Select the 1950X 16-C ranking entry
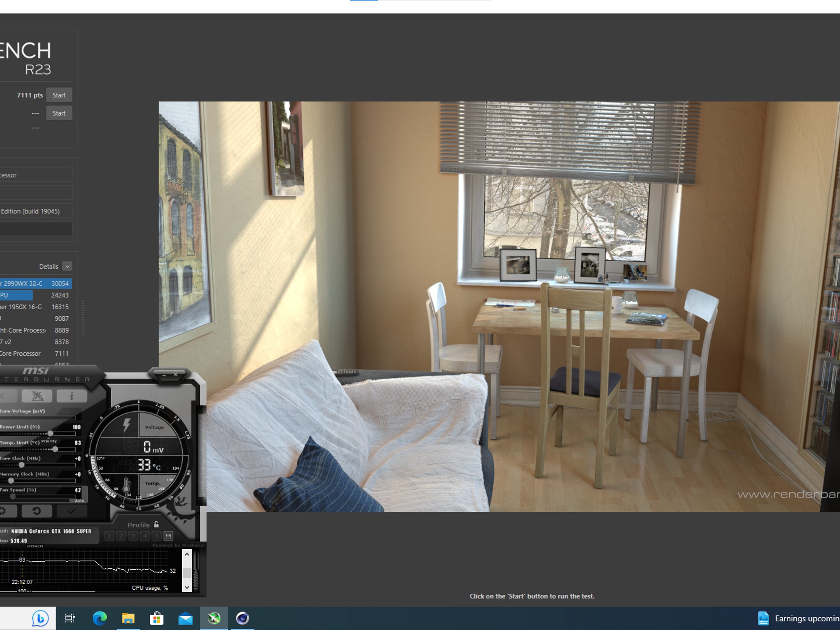The width and height of the screenshot is (840, 630). pos(36,307)
